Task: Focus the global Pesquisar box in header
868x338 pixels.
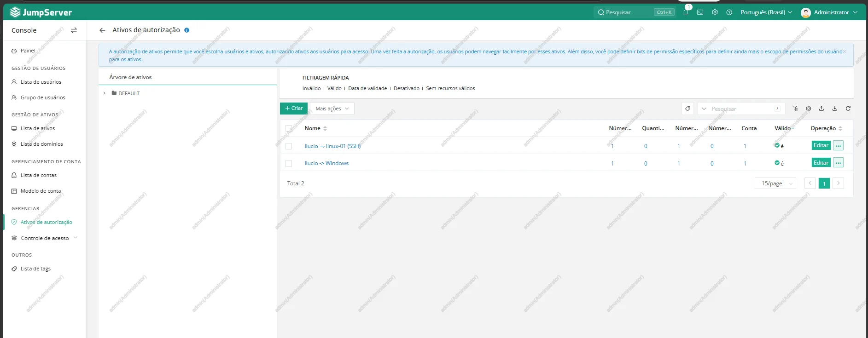Action: pos(635,12)
